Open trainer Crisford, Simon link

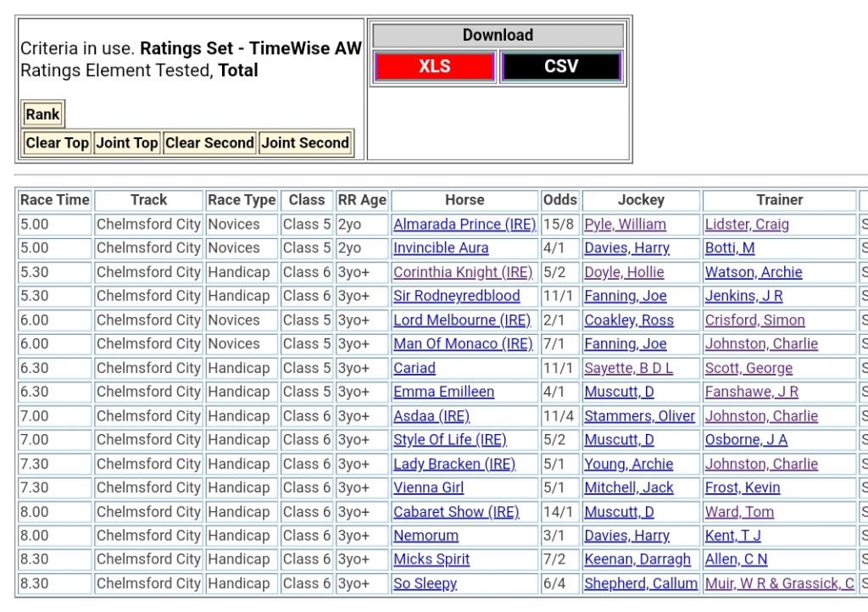point(754,320)
